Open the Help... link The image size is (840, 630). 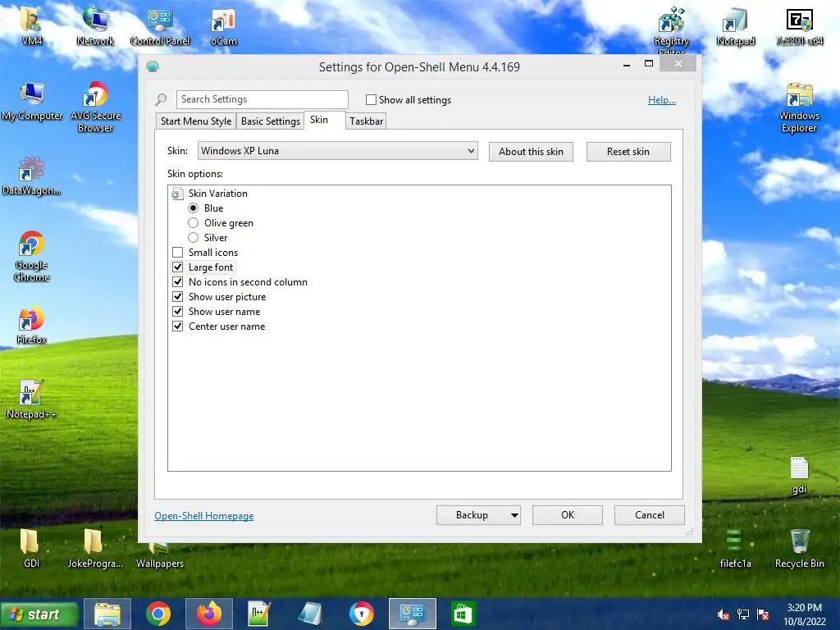coord(662,99)
